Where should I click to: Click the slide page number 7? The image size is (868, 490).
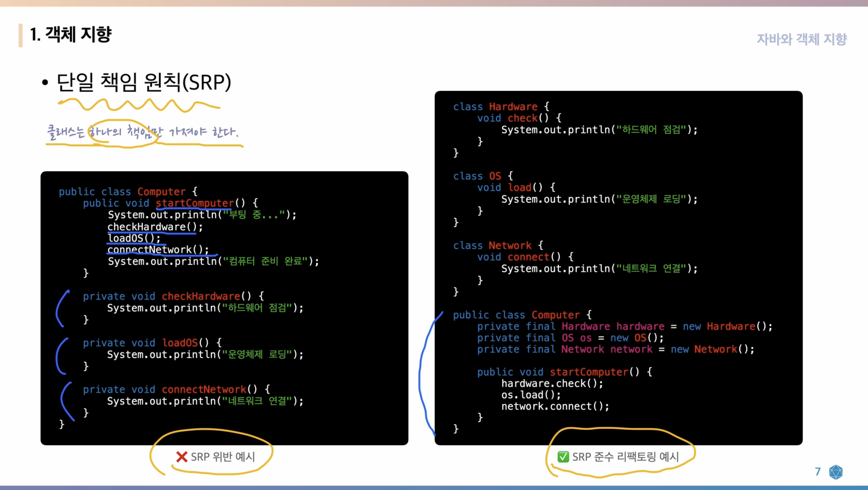[818, 472]
